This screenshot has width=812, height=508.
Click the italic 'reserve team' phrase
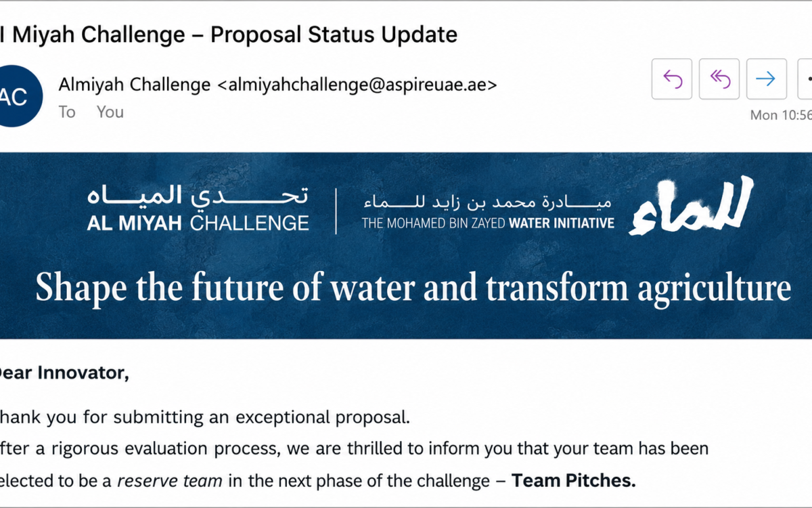coord(170,481)
